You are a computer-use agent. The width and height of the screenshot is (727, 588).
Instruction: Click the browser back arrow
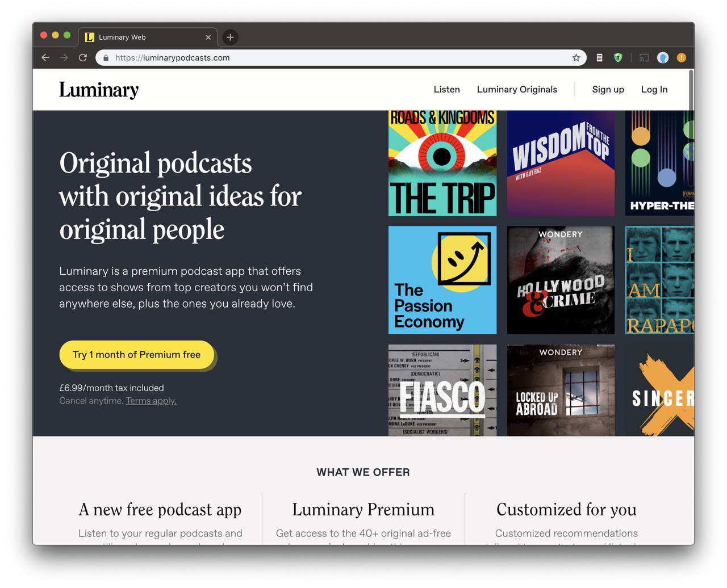click(45, 58)
